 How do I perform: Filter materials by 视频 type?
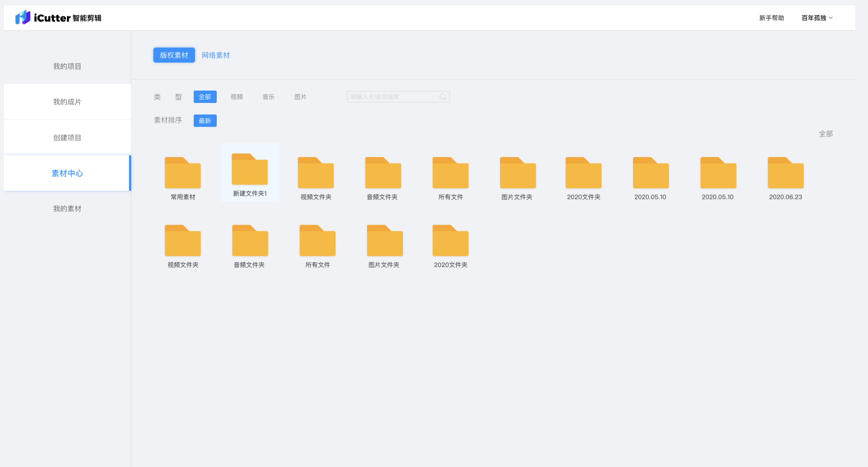(x=237, y=97)
